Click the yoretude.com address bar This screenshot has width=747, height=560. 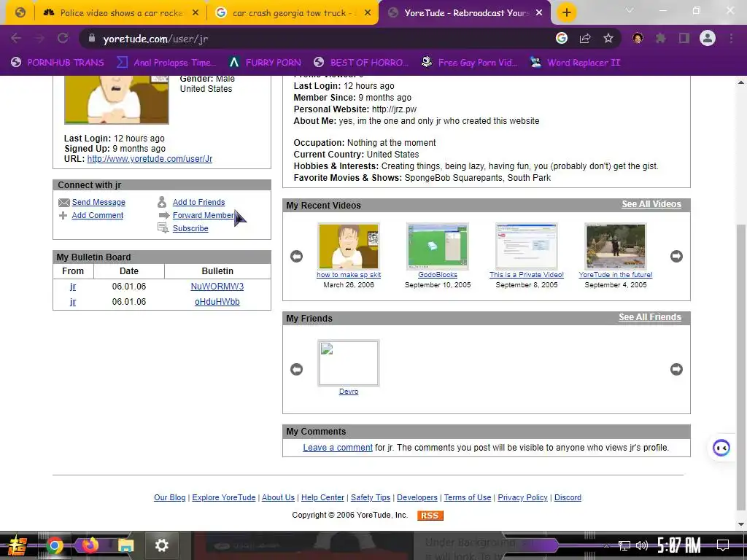(x=314, y=39)
